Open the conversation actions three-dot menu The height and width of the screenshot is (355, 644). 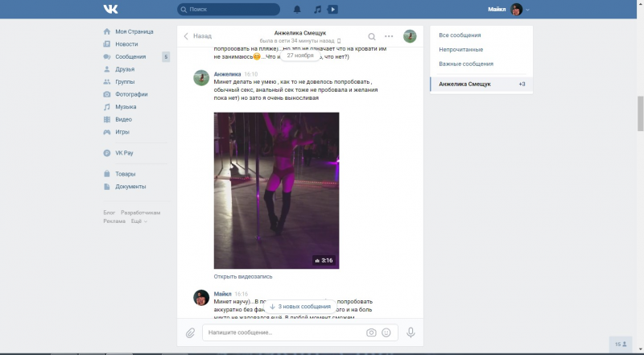(389, 36)
